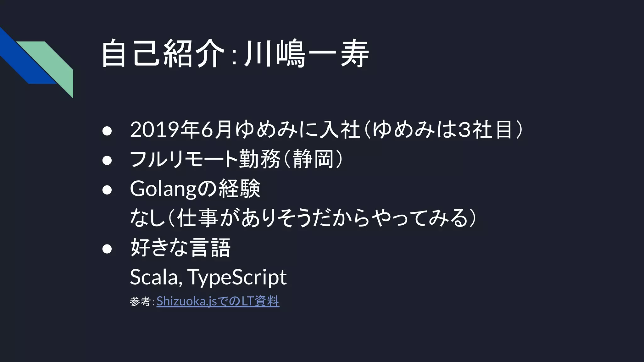The width and height of the screenshot is (644, 362).
Task: Click the slide title 自己紹介:川嶋一寿
Action: (235, 54)
